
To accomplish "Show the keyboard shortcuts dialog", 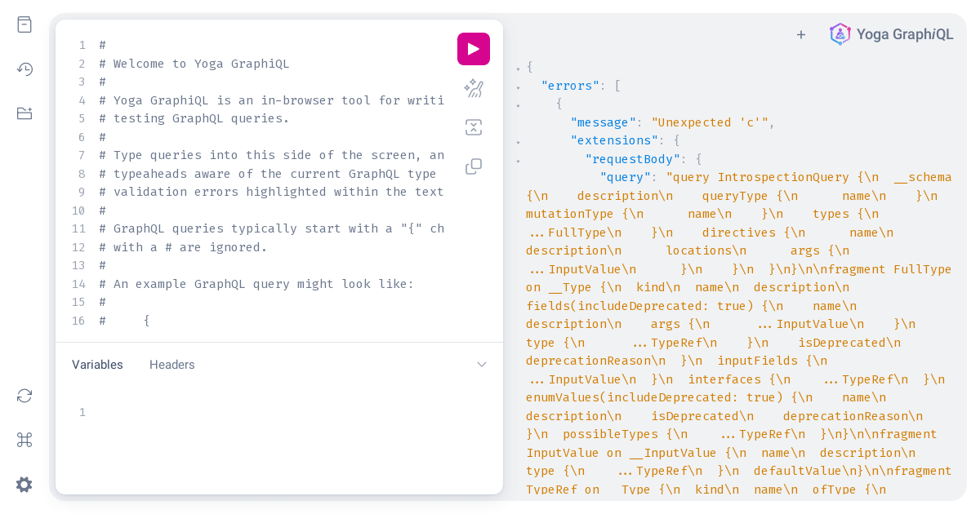I will click(x=24, y=440).
